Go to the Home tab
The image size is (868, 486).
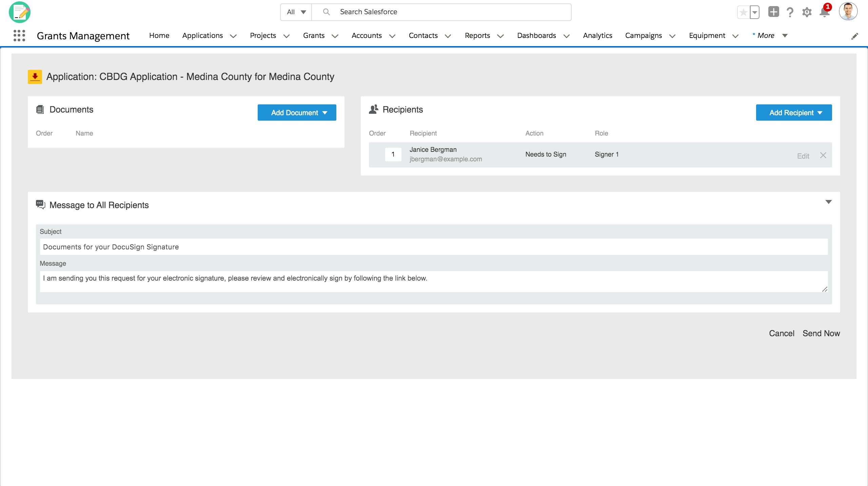pos(159,36)
